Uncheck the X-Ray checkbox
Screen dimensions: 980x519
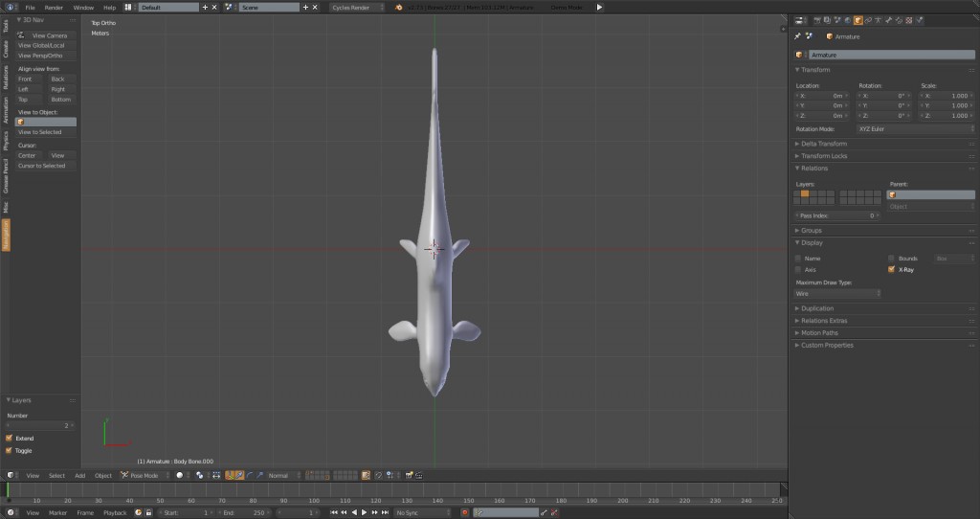coord(891,269)
